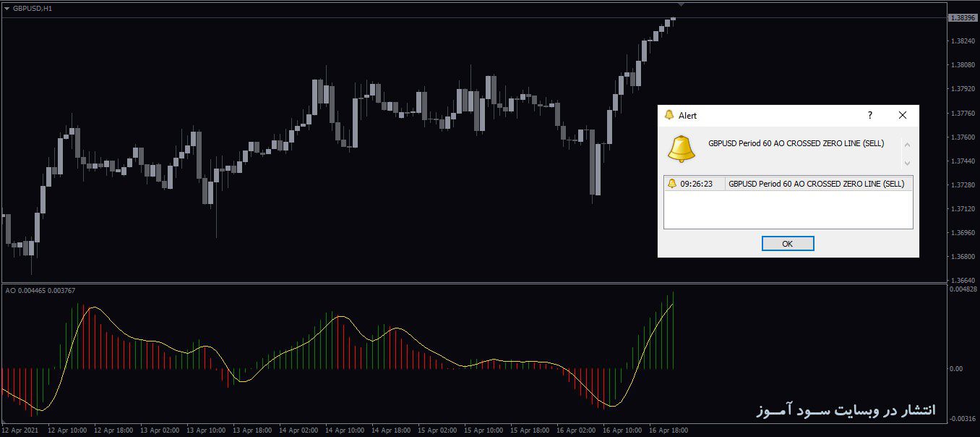The height and width of the screenshot is (437, 980).
Task: Click the 12 Apr 2021 time axis label
Action: [x=19, y=430]
